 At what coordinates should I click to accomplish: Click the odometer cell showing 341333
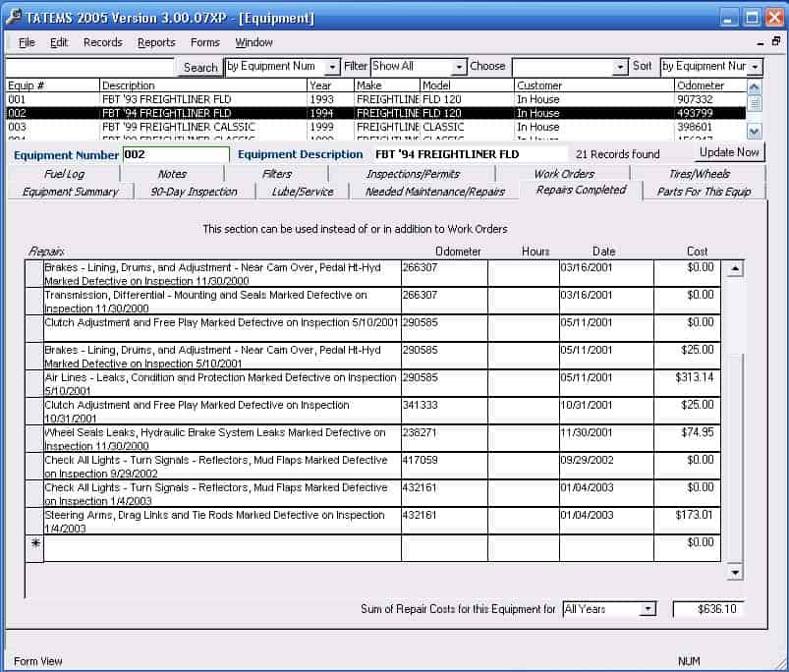[x=444, y=411]
